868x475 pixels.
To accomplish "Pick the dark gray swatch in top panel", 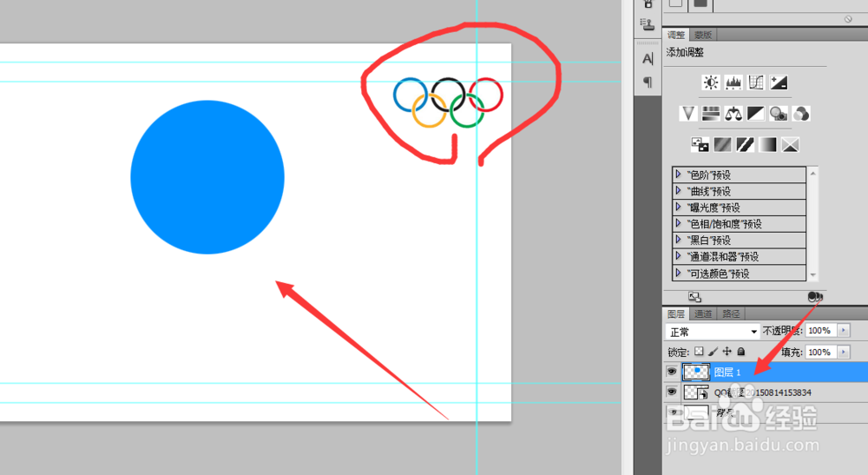I will [x=700, y=3].
